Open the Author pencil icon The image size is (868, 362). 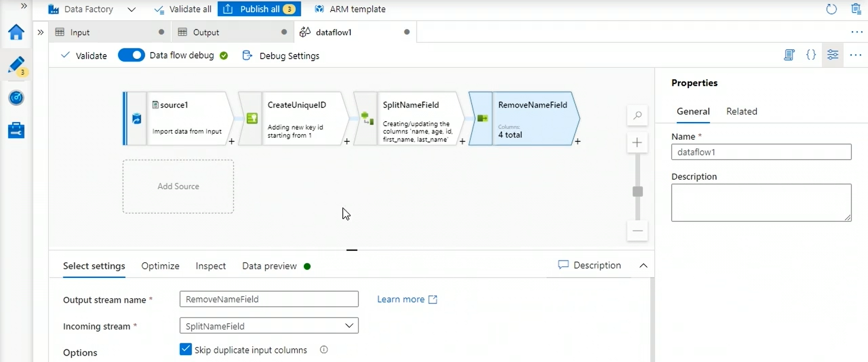pyautogui.click(x=16, y=65)
